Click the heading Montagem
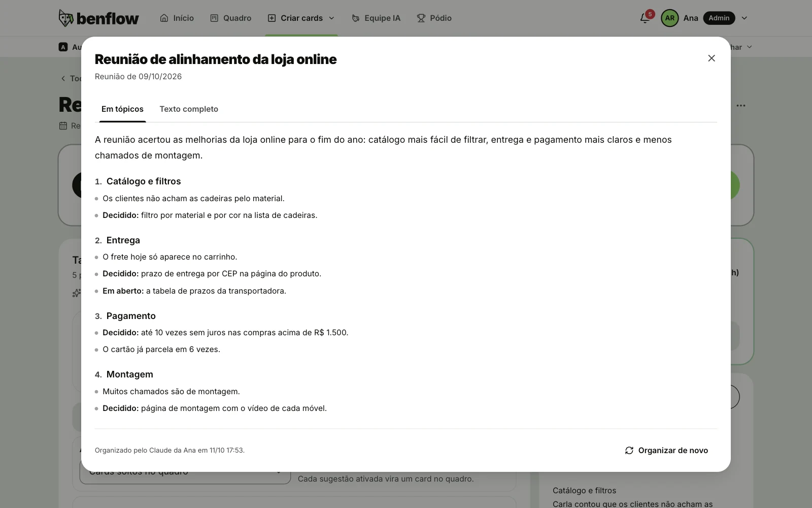This screenshot has height=508, width=812. click(130, 374)
